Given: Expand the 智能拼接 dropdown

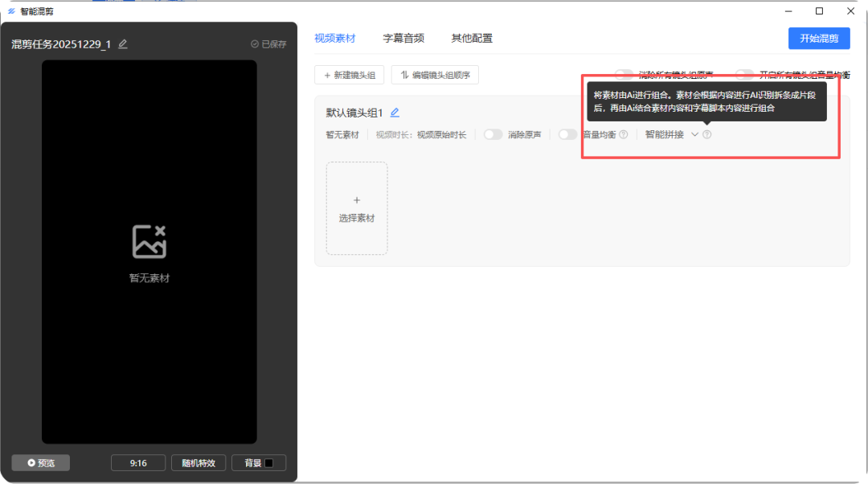Looking at the screenshot, I should [x=694, y=134].
